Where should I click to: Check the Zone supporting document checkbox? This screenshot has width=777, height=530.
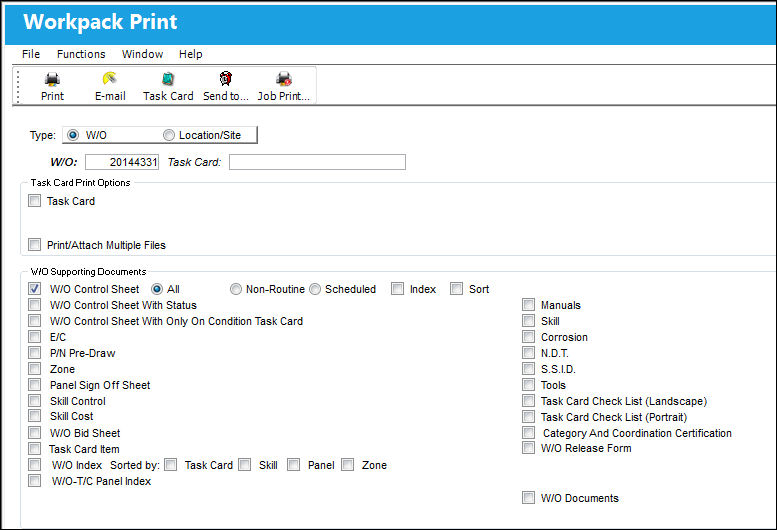tap(34, 368)
